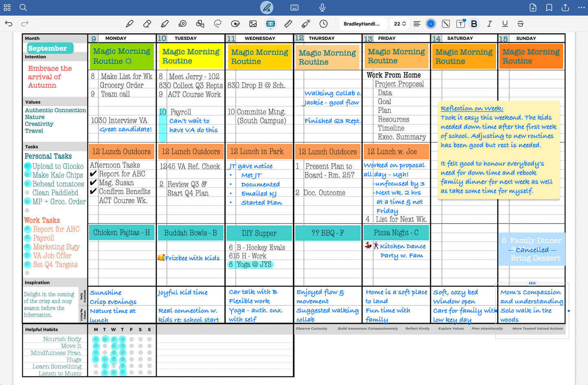Enable the Laser pointer tool
The width and height of the screenshot is (588, 385).
[x=306, y=24]
